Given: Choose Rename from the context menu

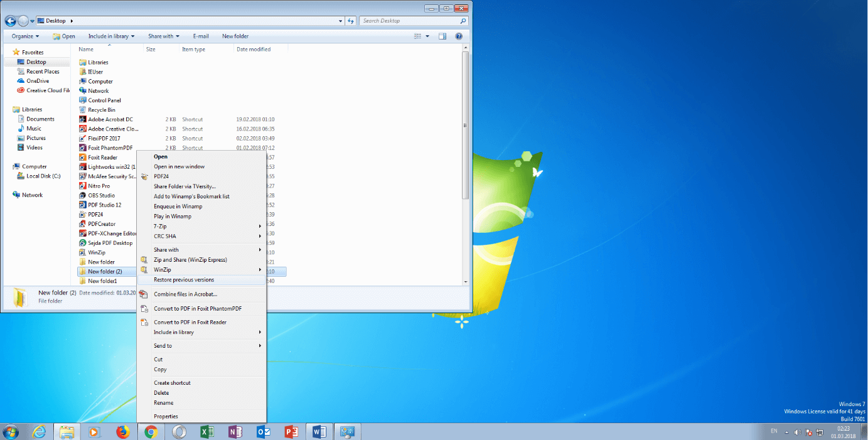Looking at the screenshot, I should (x=201, y=403).
